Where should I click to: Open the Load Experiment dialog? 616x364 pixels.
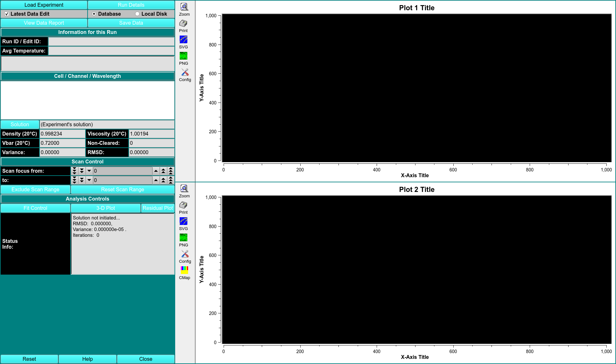tap(44, 5)
